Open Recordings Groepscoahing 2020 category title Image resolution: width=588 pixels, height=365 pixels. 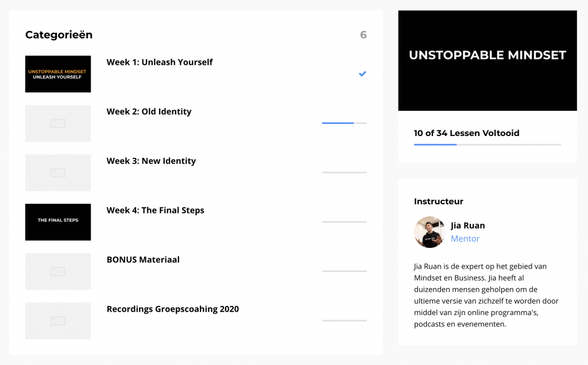point(172,309)
